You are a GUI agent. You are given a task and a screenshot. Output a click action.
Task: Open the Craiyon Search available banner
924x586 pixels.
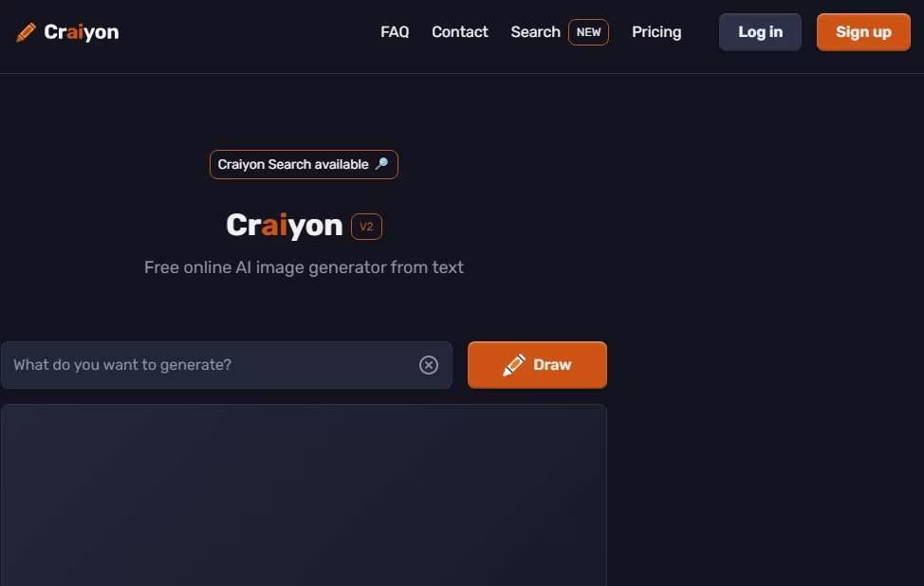tap(304, 164)
